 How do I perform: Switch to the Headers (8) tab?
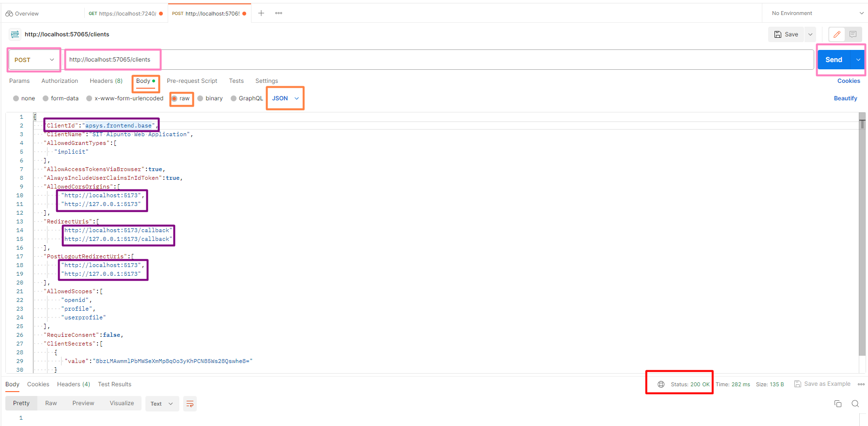106,81
